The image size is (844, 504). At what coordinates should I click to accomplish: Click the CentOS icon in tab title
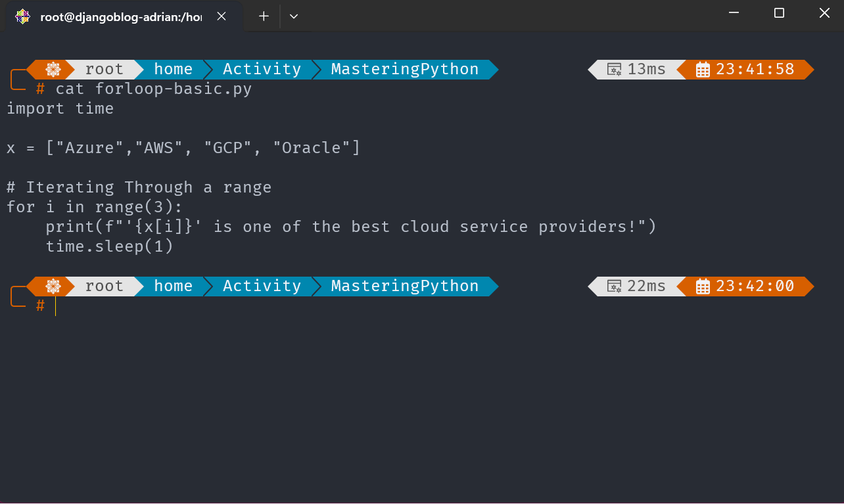coord(22,16)
